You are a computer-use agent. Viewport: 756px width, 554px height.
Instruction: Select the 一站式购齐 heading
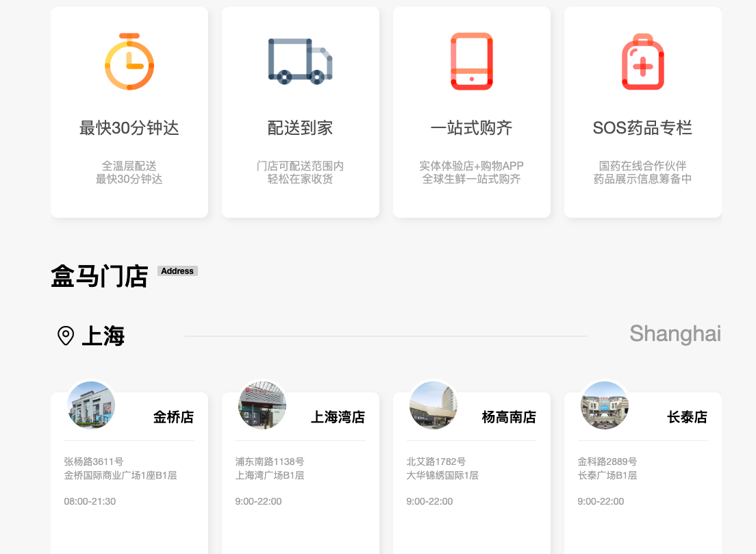coord(472,128)
